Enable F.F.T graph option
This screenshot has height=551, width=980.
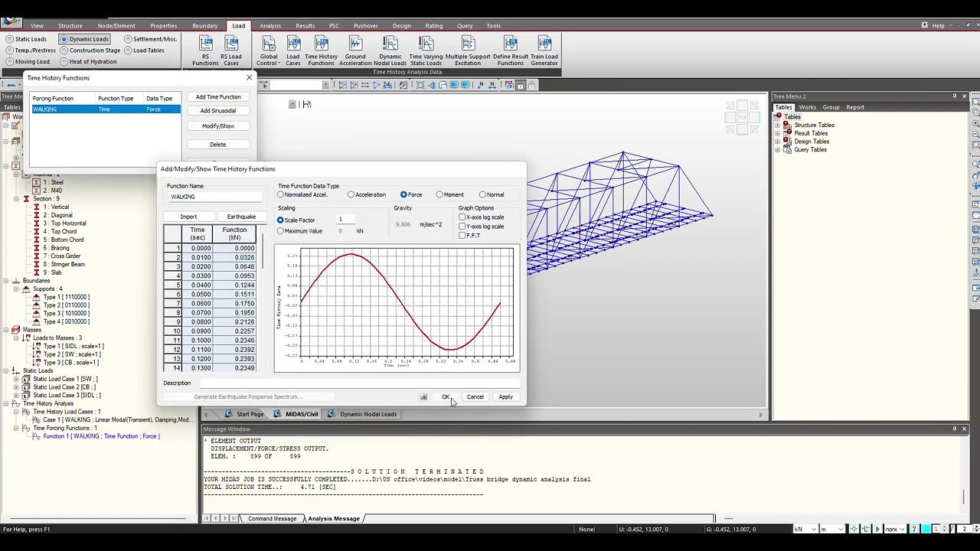coord(462,236)
